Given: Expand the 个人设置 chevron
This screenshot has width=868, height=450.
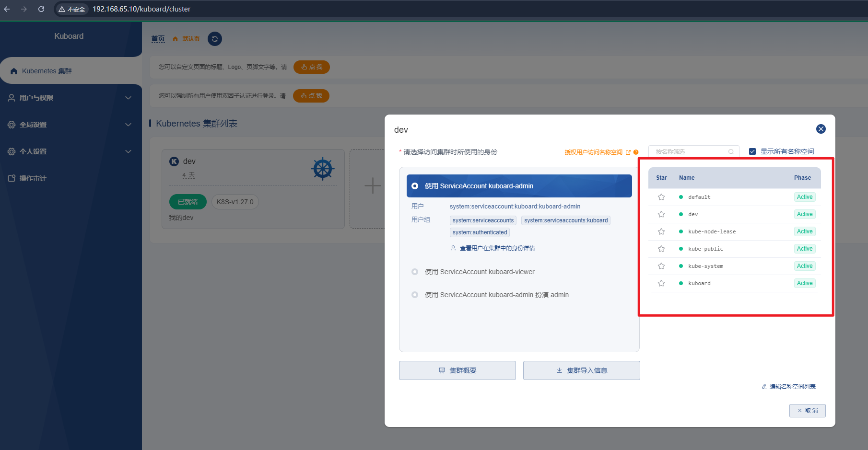Looking at the screenshot, I should pos(128,151).
